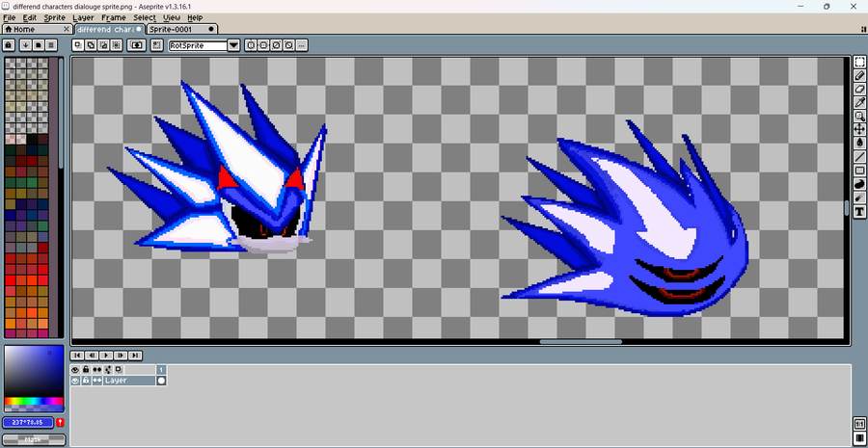This screenshot has width=868, height=448.
Task: Select frame 1 header in timeline
Action: (x=162, y=369)
